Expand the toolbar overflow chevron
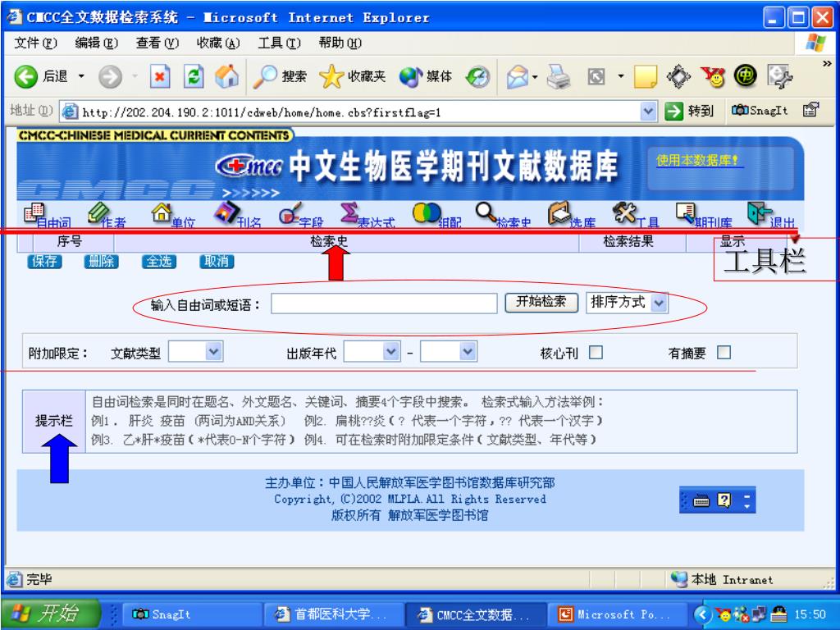 (x=827, y=64)
